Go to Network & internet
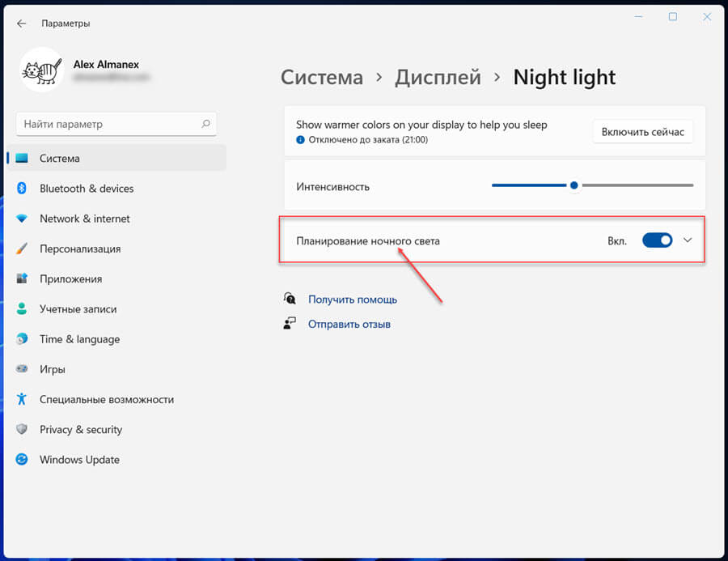Viewport: 728px width, 561px height. (116, 219)
